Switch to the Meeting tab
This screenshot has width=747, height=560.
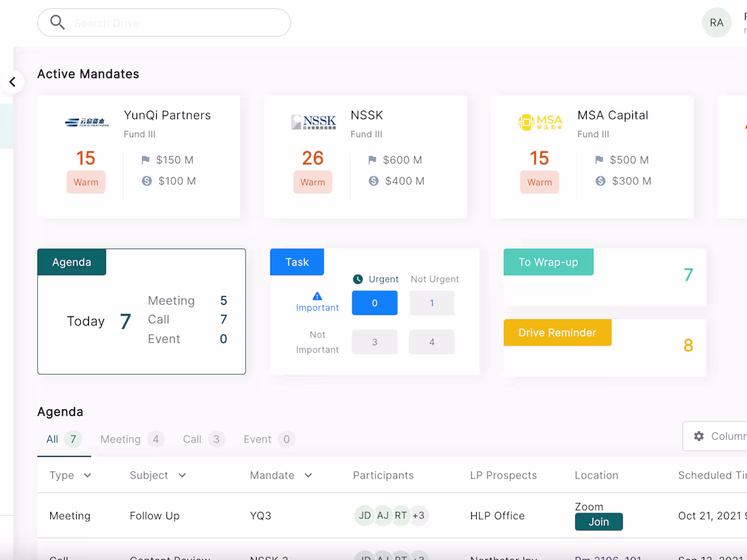point(121,439)
